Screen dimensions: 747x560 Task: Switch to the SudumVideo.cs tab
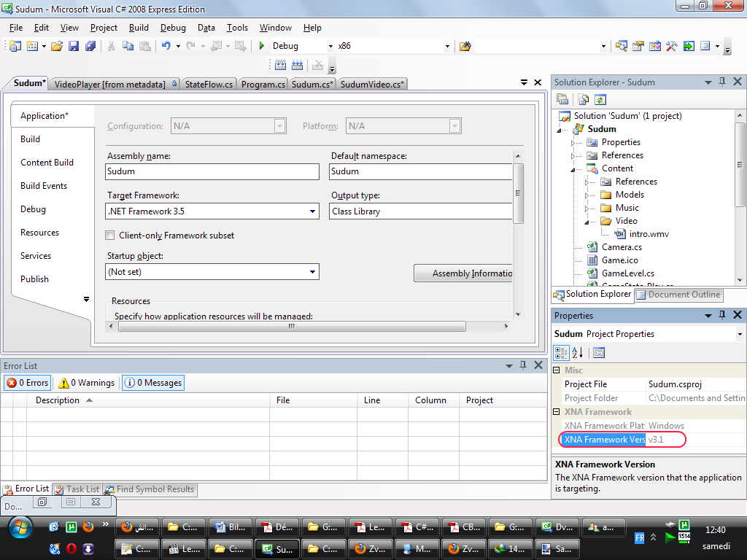[x=372, y=85]
